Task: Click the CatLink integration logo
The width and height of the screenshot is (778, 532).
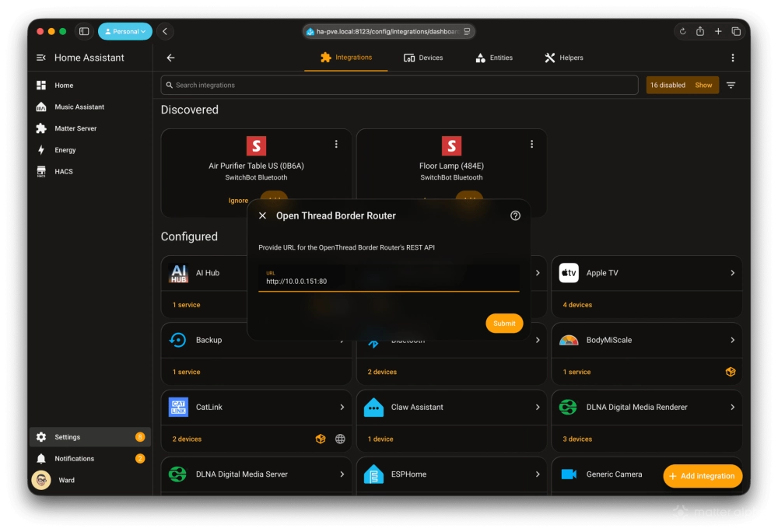Action: tap(178, 407)
